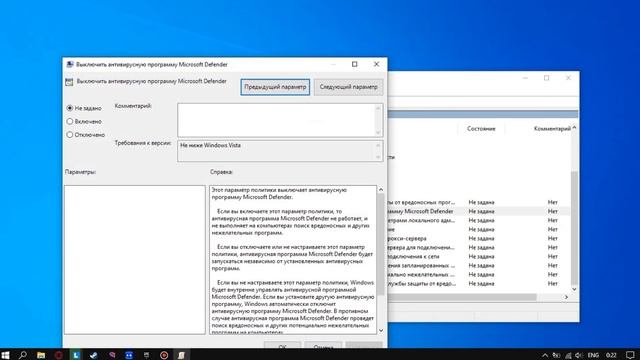Select the 'от вредоносных прог...' row in the back window
The height and width of the screenshot is (360, 640).
(x=478, y=202)
